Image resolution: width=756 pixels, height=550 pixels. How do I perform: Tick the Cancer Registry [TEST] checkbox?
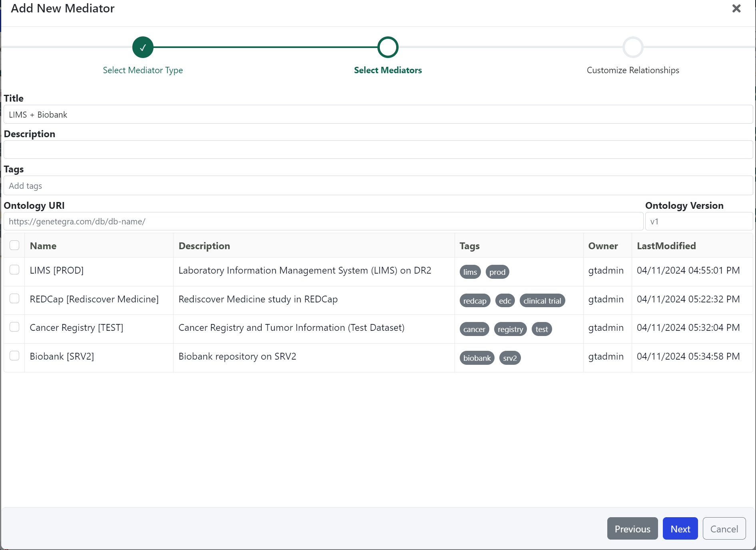(14, 327)
